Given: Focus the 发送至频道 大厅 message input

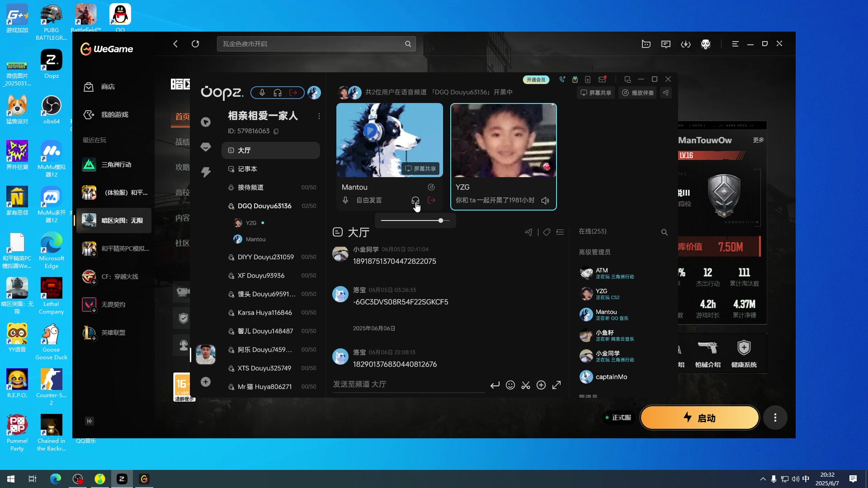Looking at the screenshot, I should (x=408, y=385).
